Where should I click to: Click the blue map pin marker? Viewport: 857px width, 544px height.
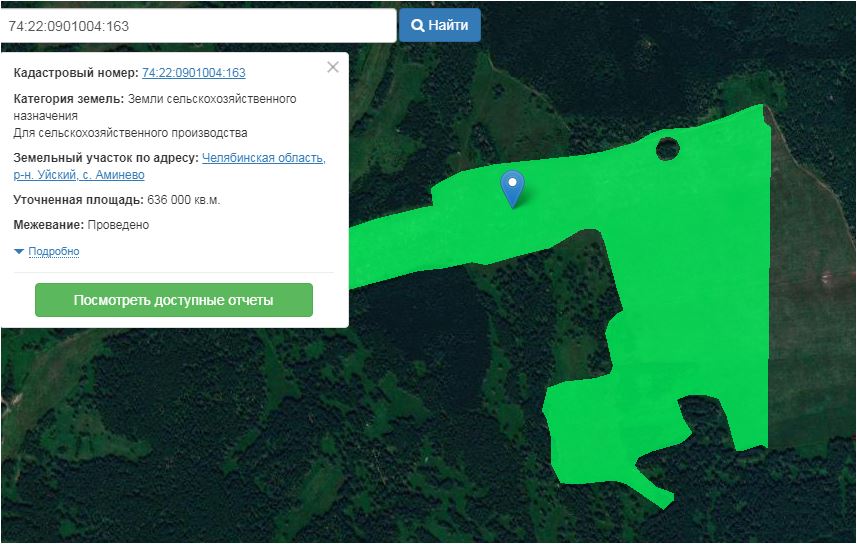click(x=512, y=188)
